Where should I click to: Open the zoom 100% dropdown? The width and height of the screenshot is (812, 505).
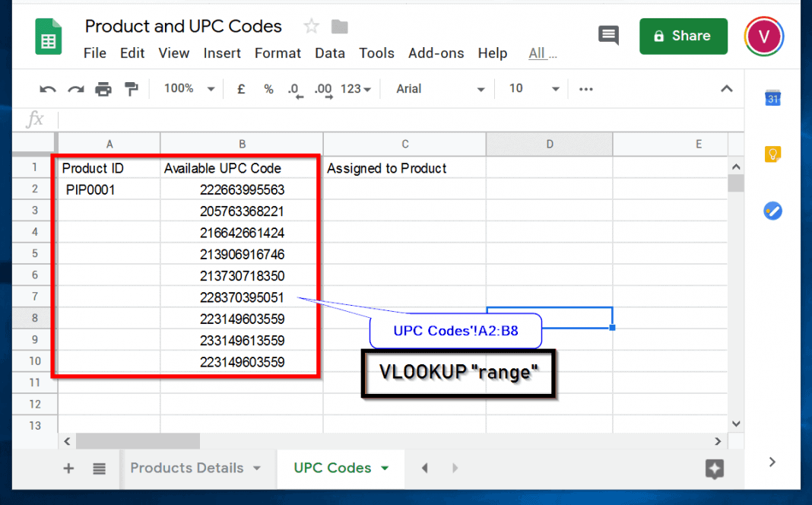[x=189, y=88]
